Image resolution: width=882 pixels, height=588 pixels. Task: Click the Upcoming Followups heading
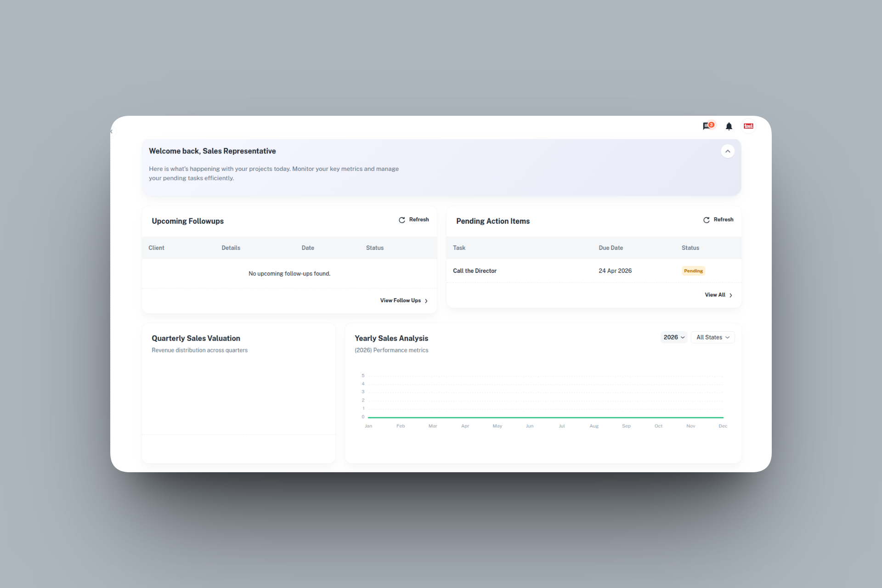click(x=187, y=221)
